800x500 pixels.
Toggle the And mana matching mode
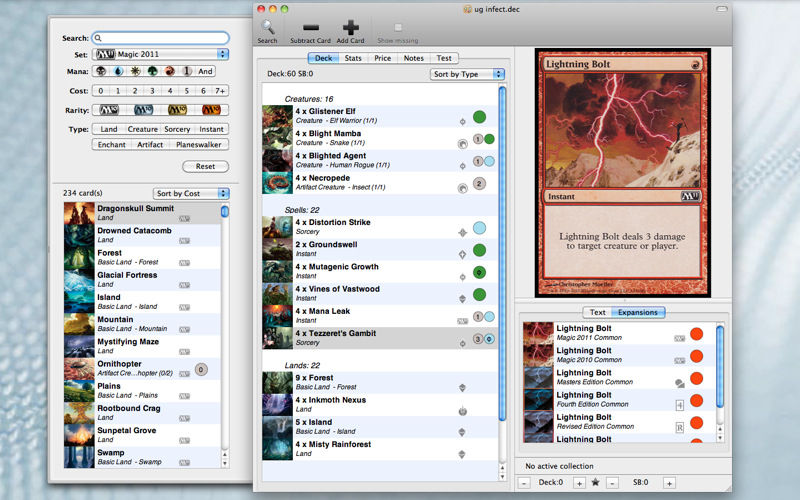[x=205, y=71]
